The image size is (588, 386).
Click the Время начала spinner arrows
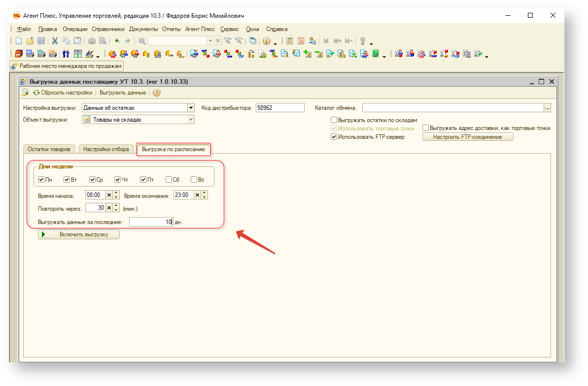coord(116,195)
